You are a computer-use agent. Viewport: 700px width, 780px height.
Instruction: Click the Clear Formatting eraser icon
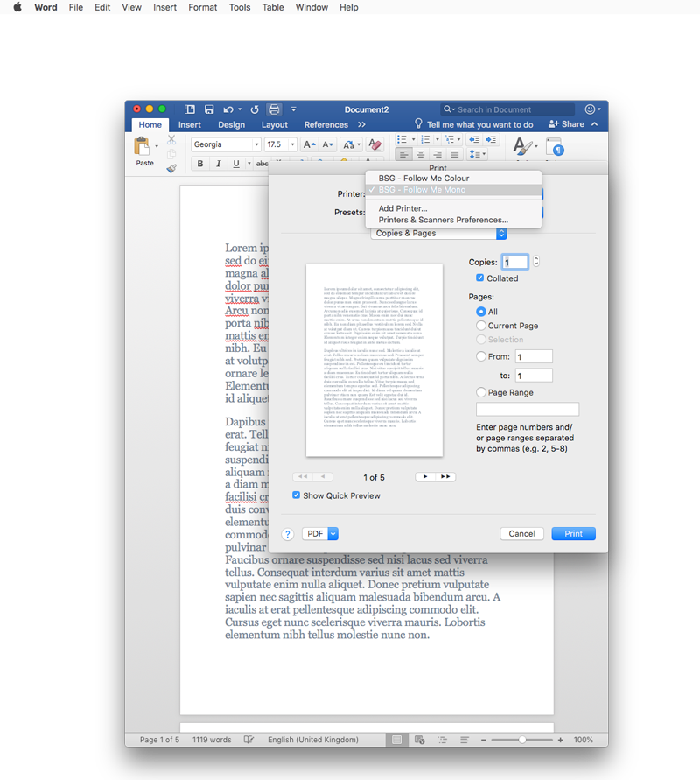point(374,144)
